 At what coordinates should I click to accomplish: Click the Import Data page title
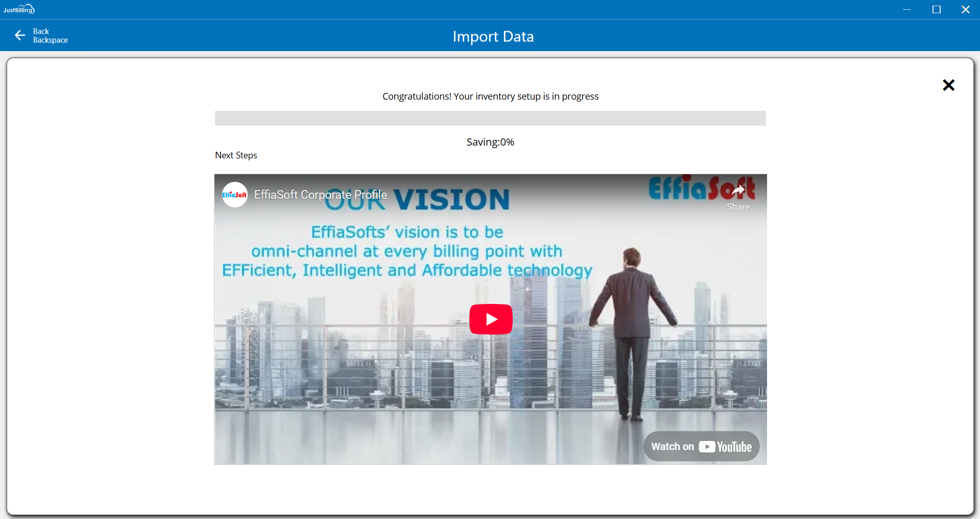[493, 36]
